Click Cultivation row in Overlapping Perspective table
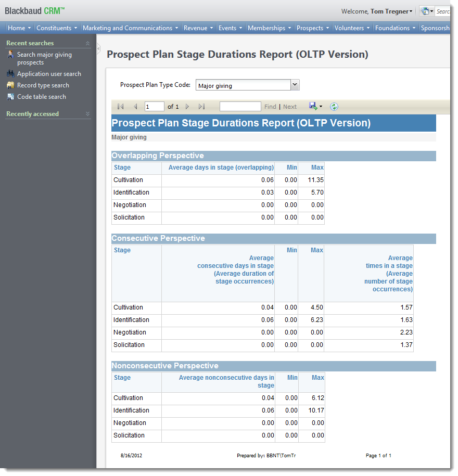 click(218, 181)
